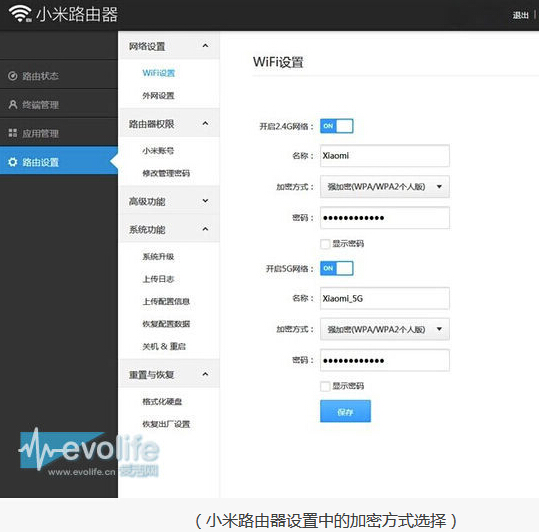Click the 路由设置 gear icon
Viewport: 539px width, 532px height.
(x=13, y=162)
